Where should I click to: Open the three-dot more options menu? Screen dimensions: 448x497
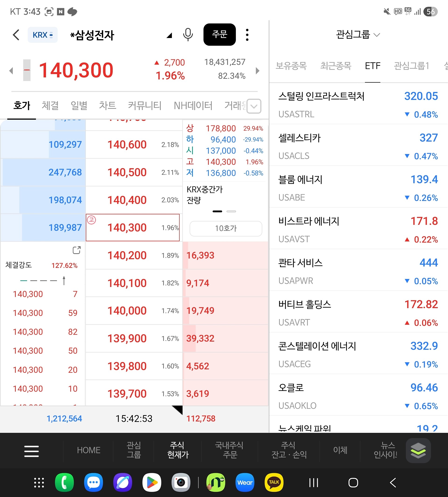[247, 35]
